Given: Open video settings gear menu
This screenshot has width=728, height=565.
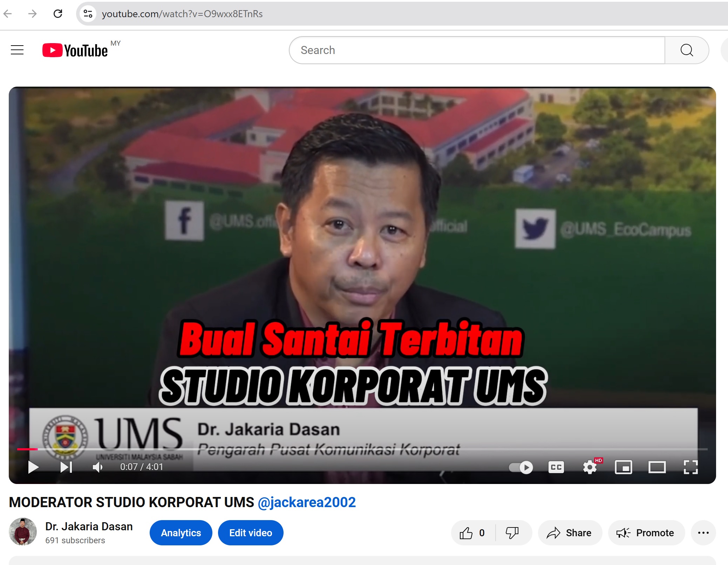Looking at the screenshot, I should point(590,467).
